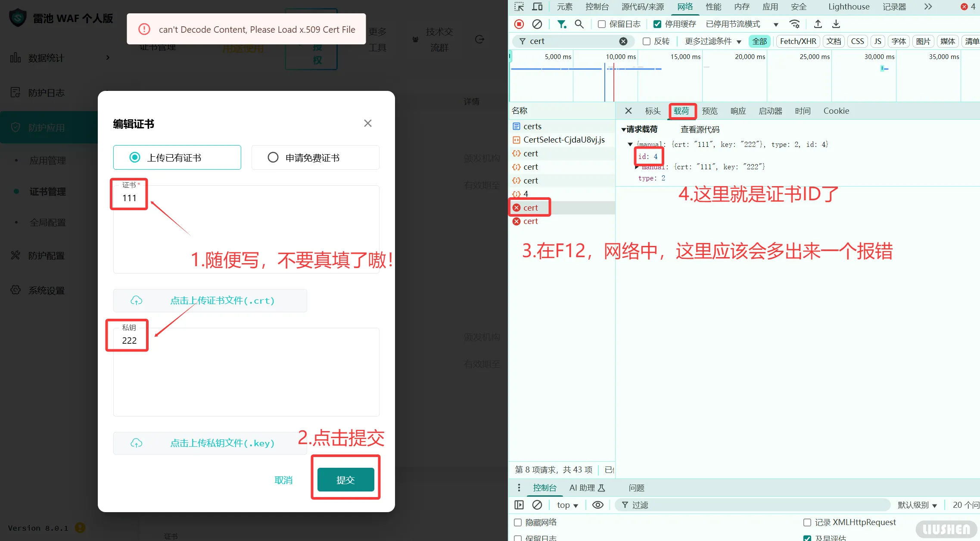Toggle the device emulation toolbar icon

[537, 6]
